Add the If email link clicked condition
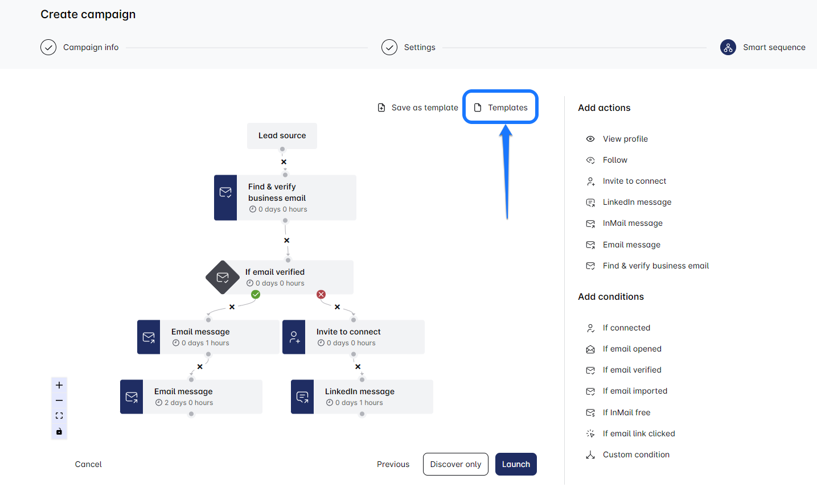The image size is (817, 504). (638, 433)
